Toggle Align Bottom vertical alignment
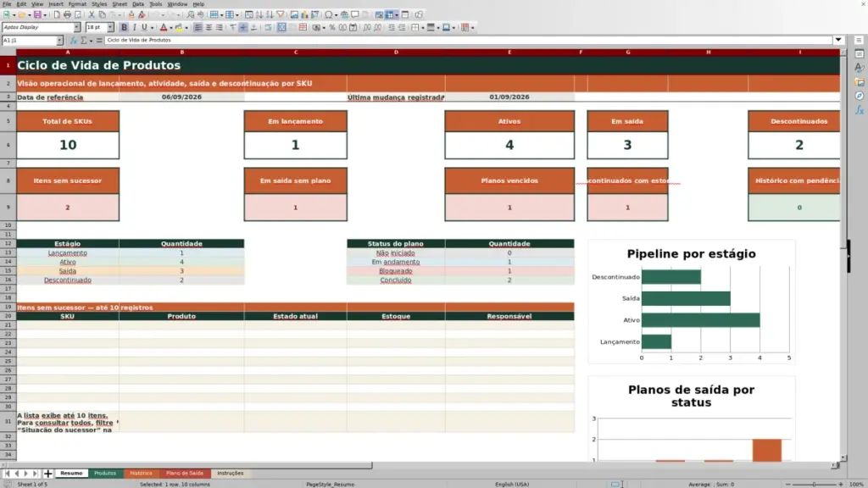868x488 pixels. (x=253, y=27)
